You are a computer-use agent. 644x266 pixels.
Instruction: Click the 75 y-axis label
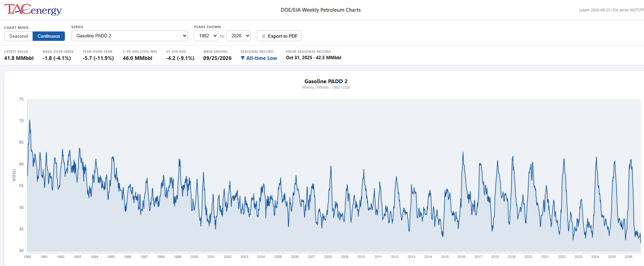click(x=21, y=99)
